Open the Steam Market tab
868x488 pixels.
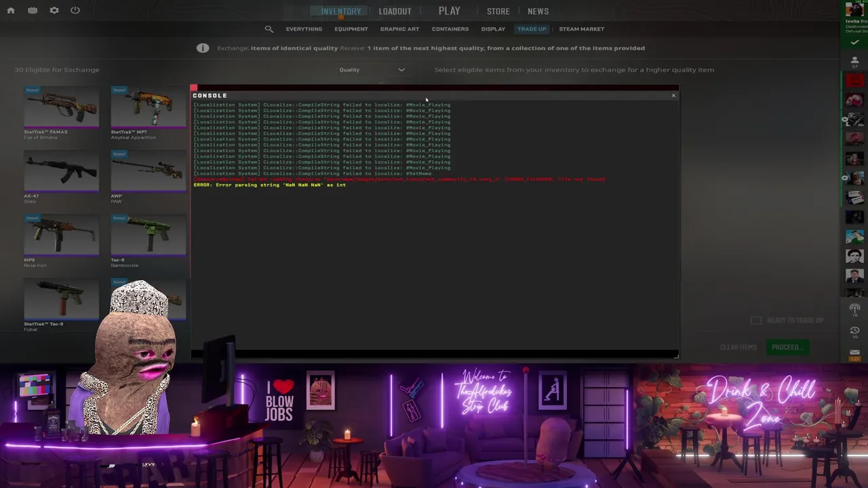pyautogui.click(x=581, y=29)
